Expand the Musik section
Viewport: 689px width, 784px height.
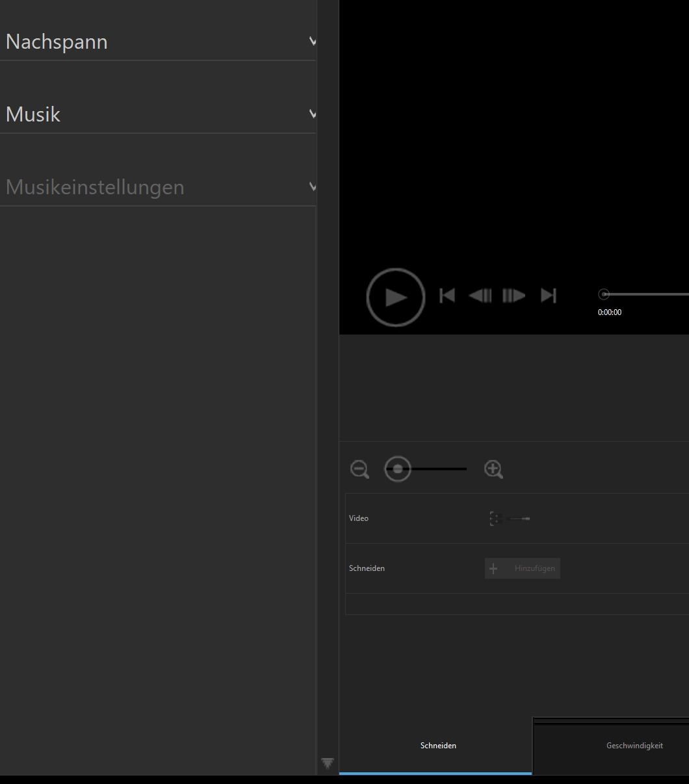coord(313,114)
